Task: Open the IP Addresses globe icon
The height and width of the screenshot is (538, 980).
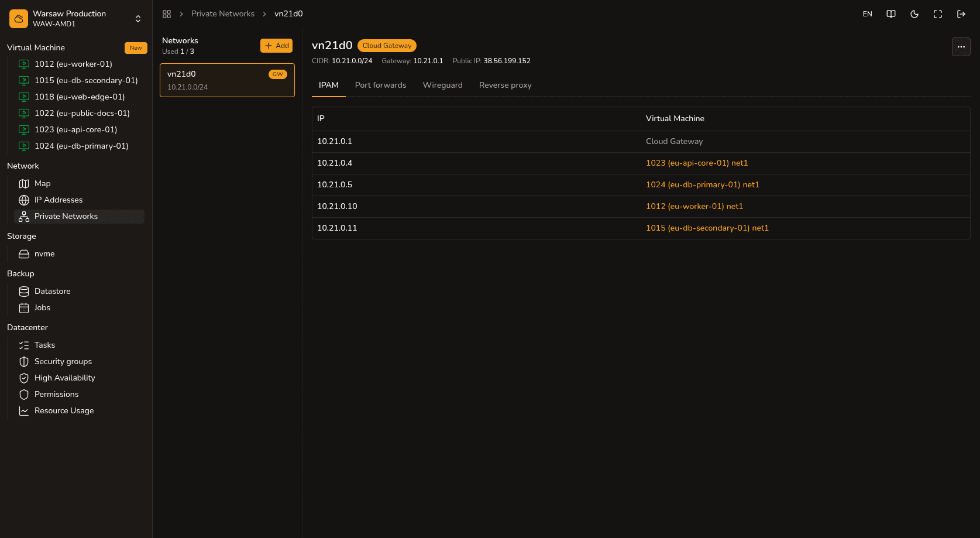Action: (24, 200)
